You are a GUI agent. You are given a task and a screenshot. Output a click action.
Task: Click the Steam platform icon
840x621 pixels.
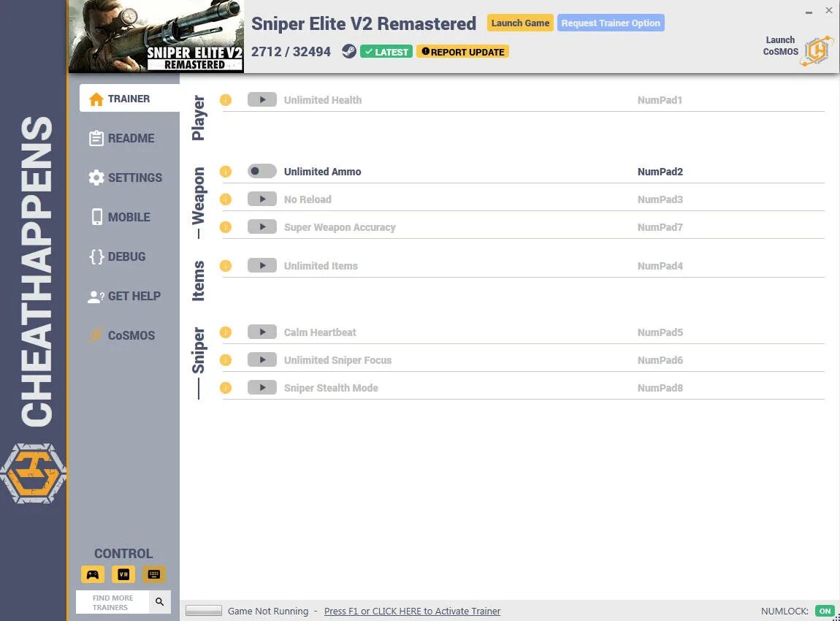click(x=348, y=51)
